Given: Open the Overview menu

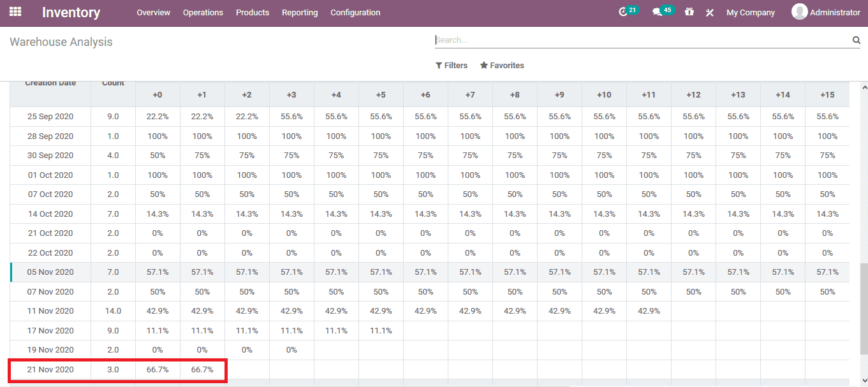Looking at the screenshot, I should click(x=154, y=12).
